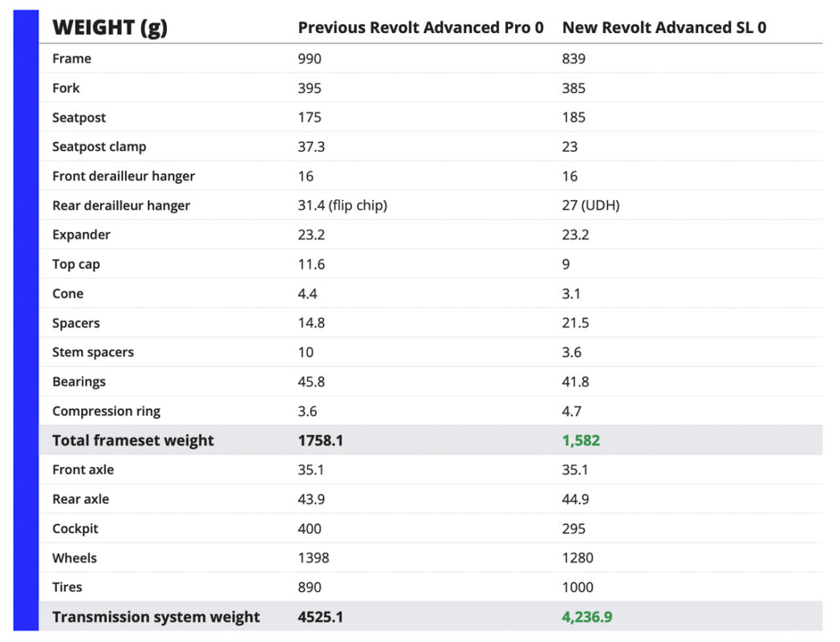This screenshot has width=840, height=642.
Task: Click the Bearings value 45.8
Action: coord(311,381)
